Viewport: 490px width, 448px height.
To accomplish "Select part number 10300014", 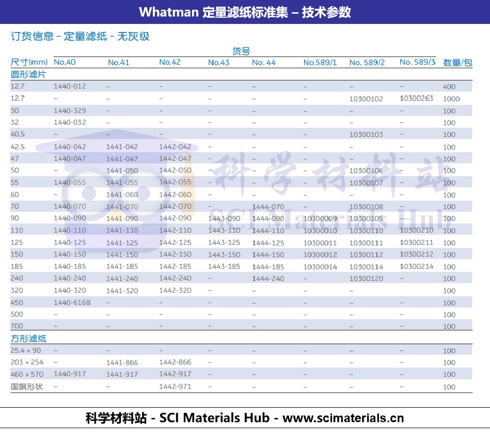I will coord(320,267).
